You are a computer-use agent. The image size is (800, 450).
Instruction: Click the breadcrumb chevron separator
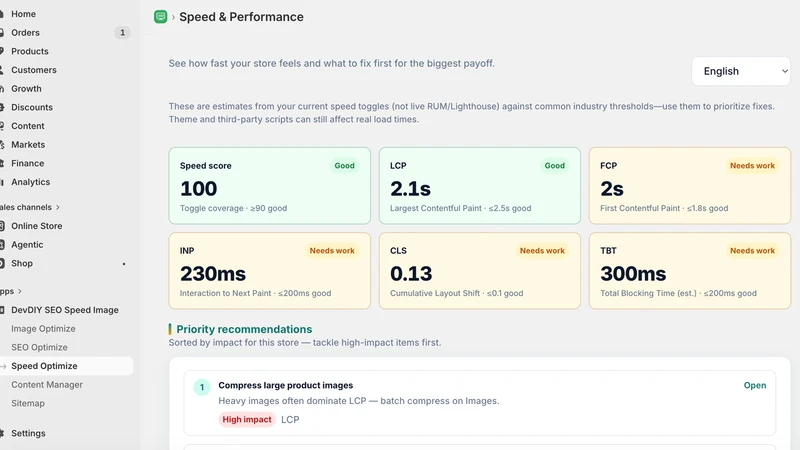click(x=173, y=17)
